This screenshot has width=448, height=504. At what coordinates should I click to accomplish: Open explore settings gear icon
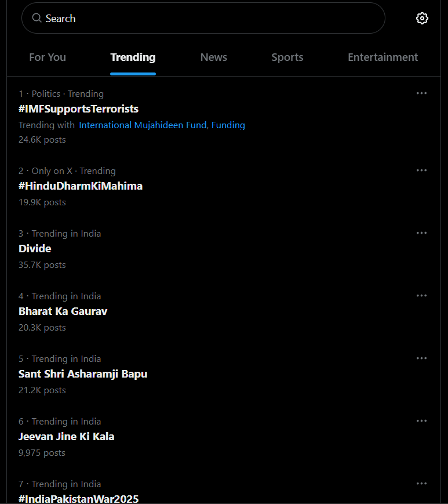pyautogui.click(x=422, y=19)
